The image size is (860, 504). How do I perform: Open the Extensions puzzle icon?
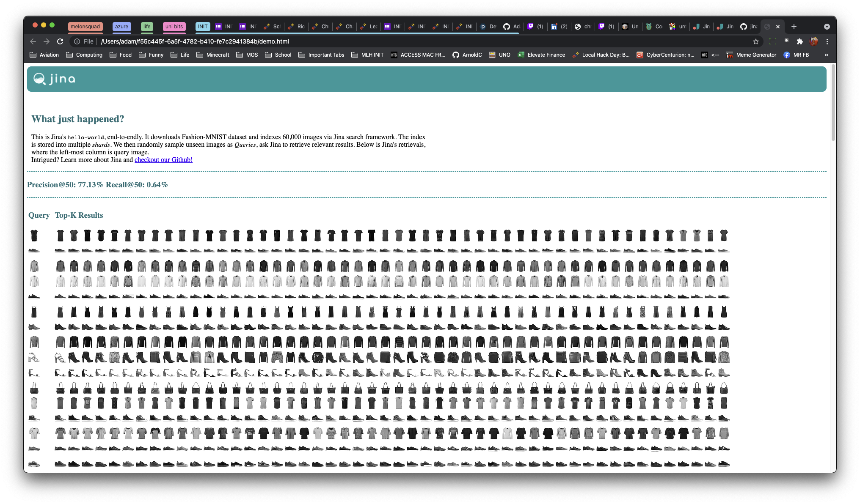(x=799, y=41)
